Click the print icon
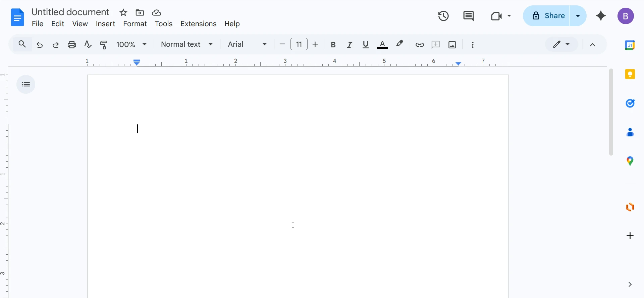 [72, 44]
